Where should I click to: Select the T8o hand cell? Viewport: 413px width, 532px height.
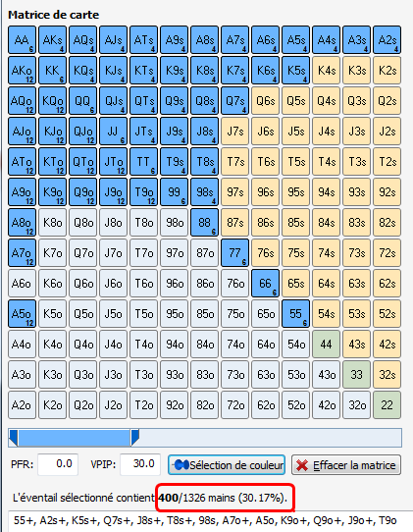(x=144, y=223)
